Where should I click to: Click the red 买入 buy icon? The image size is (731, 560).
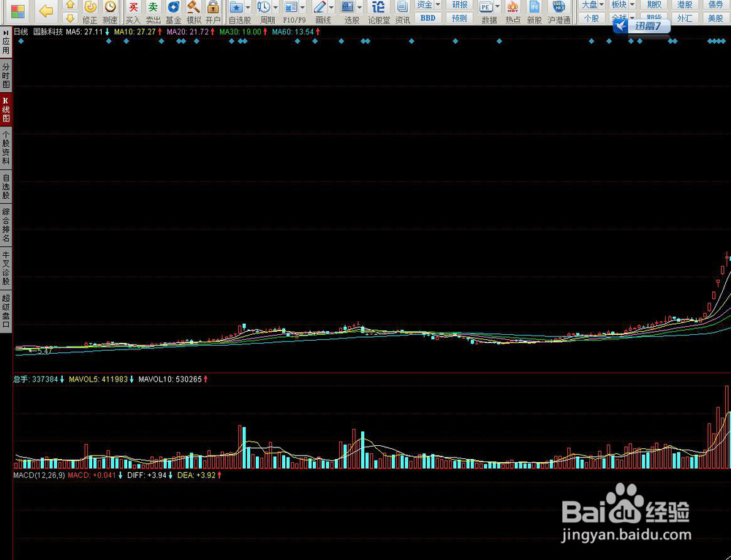[x=133, y=12]
